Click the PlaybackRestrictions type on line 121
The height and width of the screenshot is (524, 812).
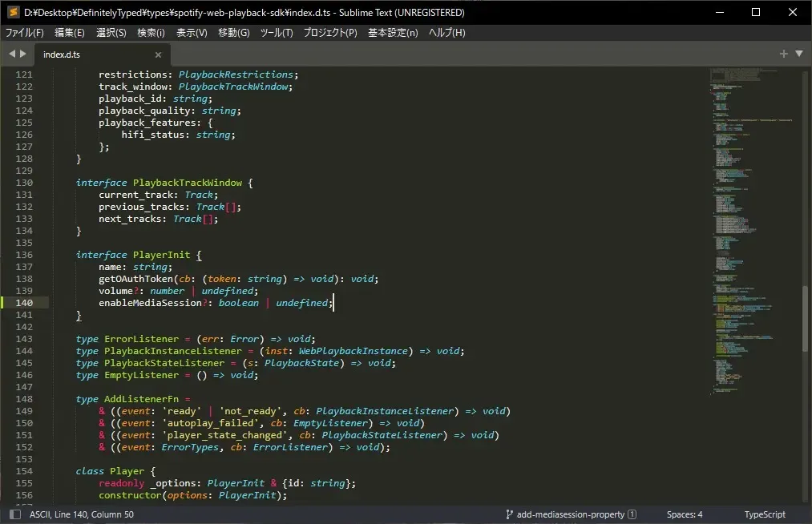236,75
